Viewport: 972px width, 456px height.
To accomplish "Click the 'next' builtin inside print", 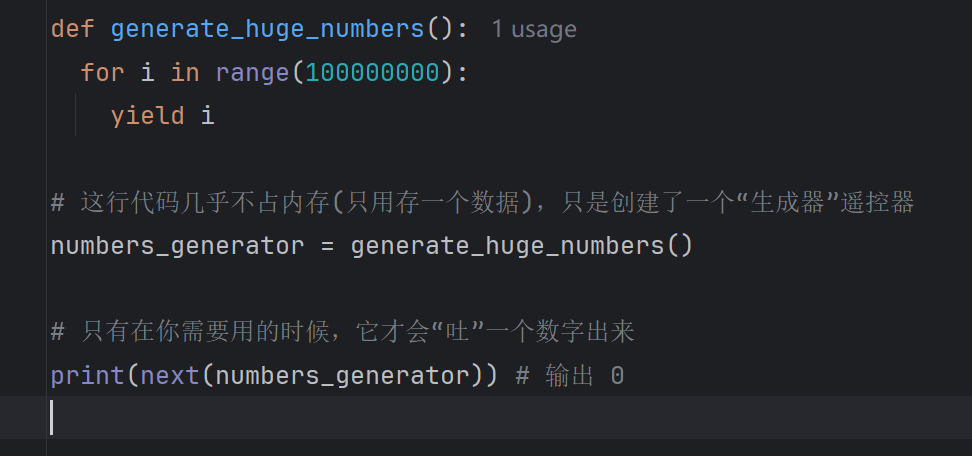I will pyautogui.click(x=170, y=377).
